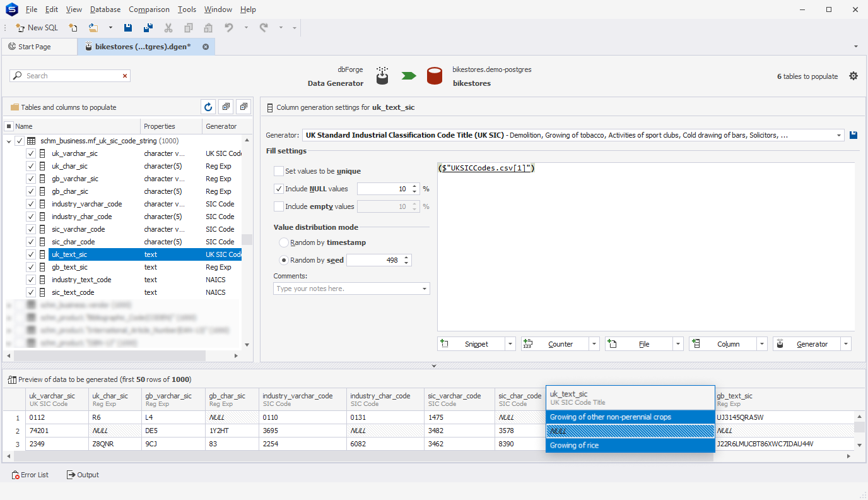Open the Help menu
This screenshot has width=868, height=500.
(x=248, y=9)
